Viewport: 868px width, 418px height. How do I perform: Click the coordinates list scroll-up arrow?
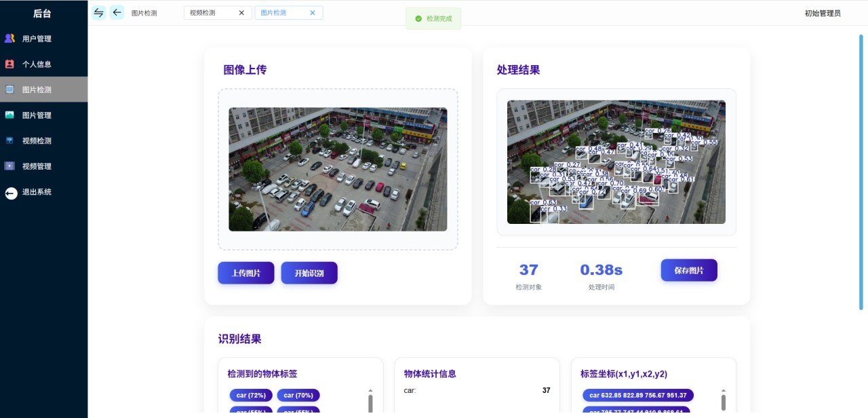723,391
